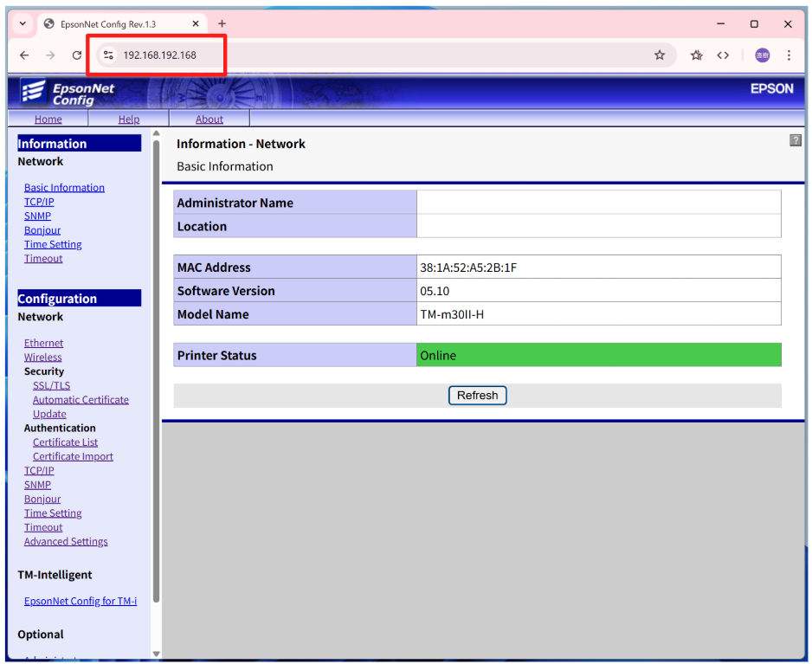The image size is (812, 664).
Task: Open the bookmarks list star icon
Action: [x=697, y=55]
